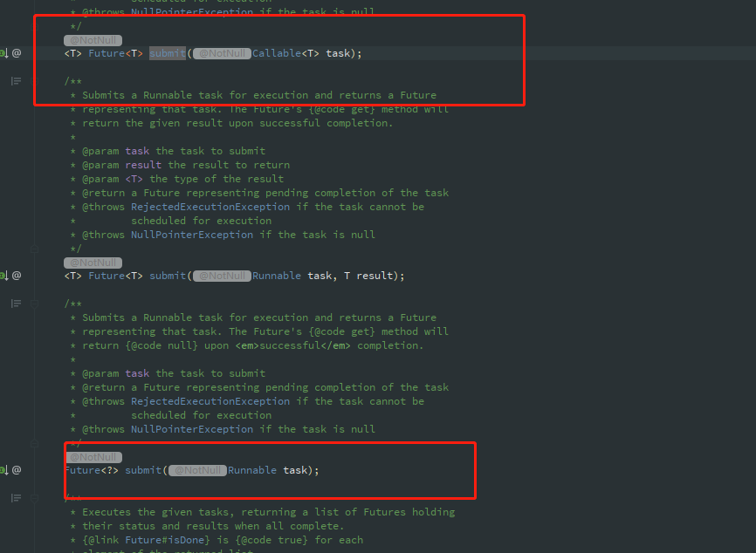The image size is (756, 553).
Task: Click @NotNull hint before 'Runnable task);' parameter
Action: [x=197, y=471]
